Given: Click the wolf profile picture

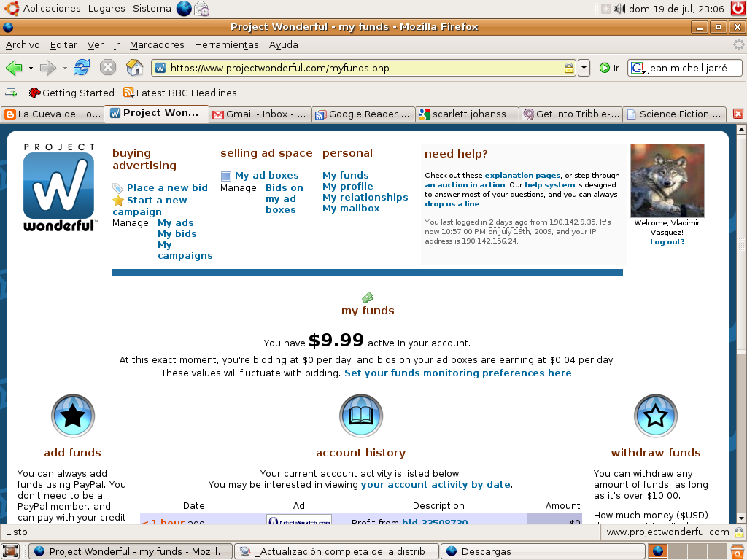Looking at the screenshot, I should click(667, 181).
